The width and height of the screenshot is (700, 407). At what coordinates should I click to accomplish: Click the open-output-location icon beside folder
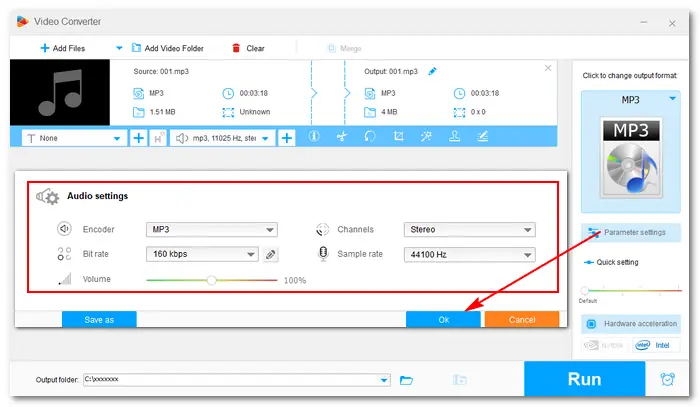459,380
